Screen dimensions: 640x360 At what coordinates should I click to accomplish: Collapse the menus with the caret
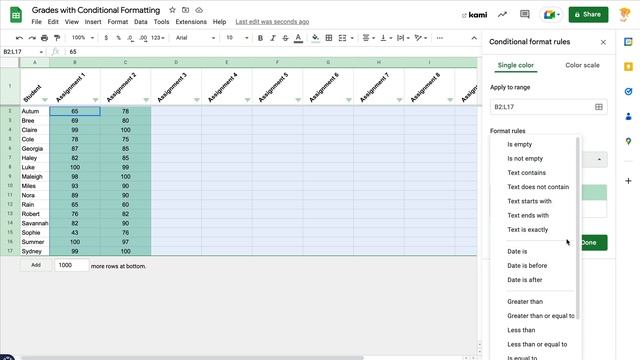(474, 38)
